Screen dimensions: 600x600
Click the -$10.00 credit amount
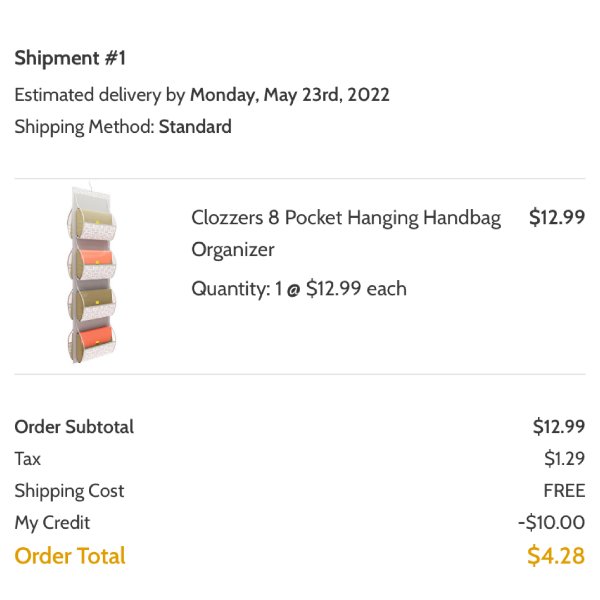(551, 523)
